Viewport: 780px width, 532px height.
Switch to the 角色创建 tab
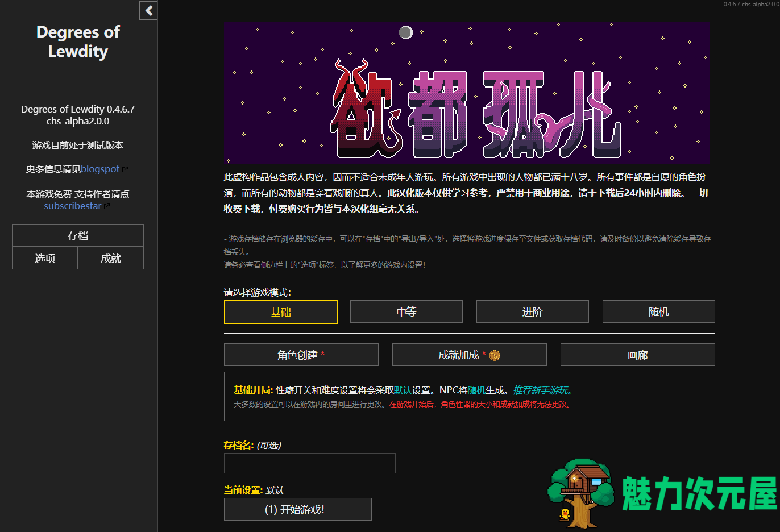click(301, 355)
